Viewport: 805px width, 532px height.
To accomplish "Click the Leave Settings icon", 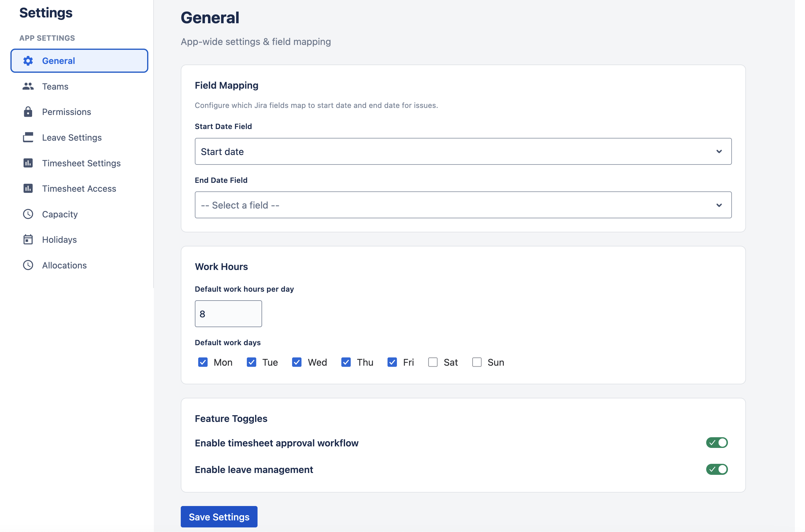I will tap(28, 137).
